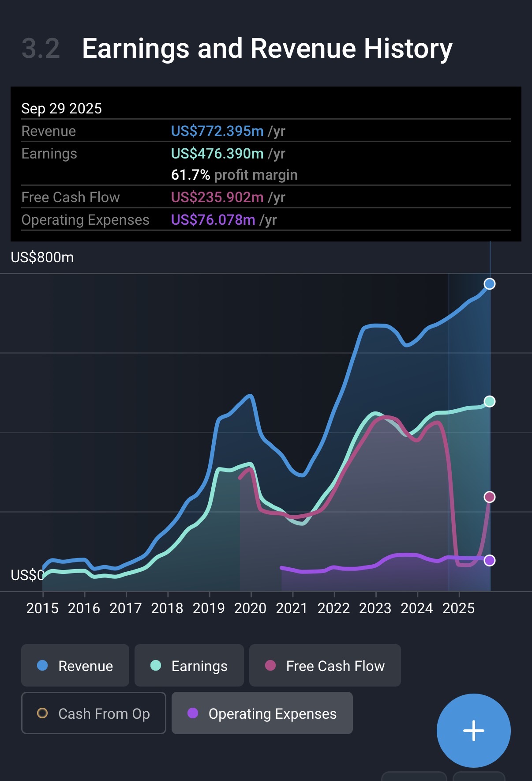Click the blue Revenue data point marker
Image resolution: width=532 pixels, height=781 pixels.
tap(489, 284)
